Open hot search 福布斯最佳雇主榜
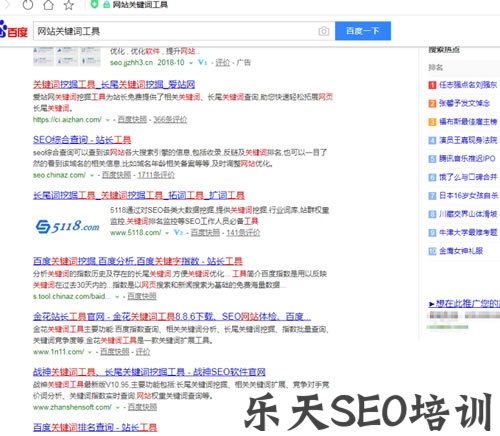The image size is (500, 436). click(468, 122)
